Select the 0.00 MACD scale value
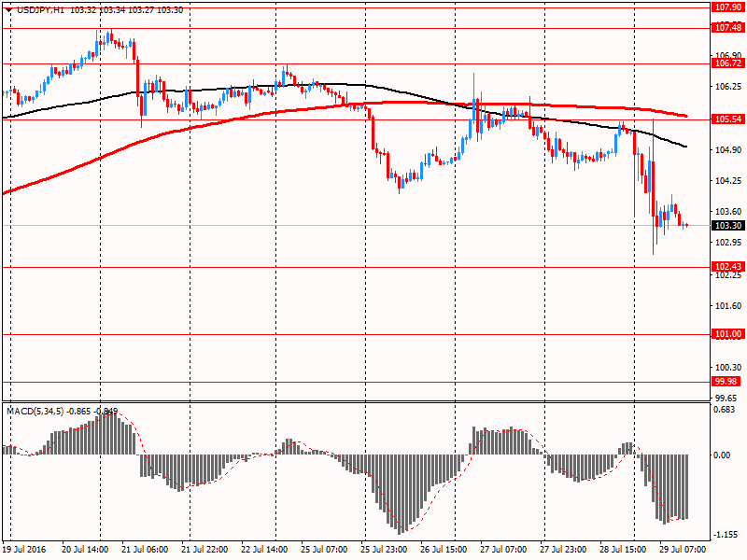 tap(722, 455)
